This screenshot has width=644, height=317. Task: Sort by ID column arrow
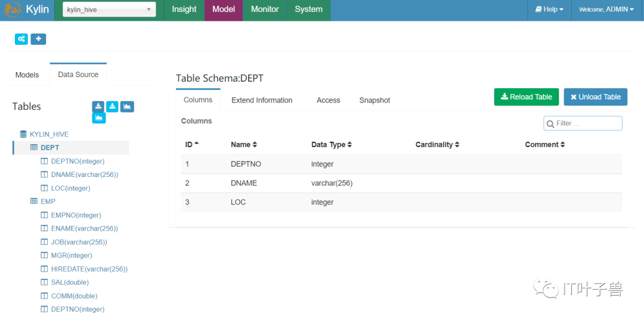[x=196, y=144]
